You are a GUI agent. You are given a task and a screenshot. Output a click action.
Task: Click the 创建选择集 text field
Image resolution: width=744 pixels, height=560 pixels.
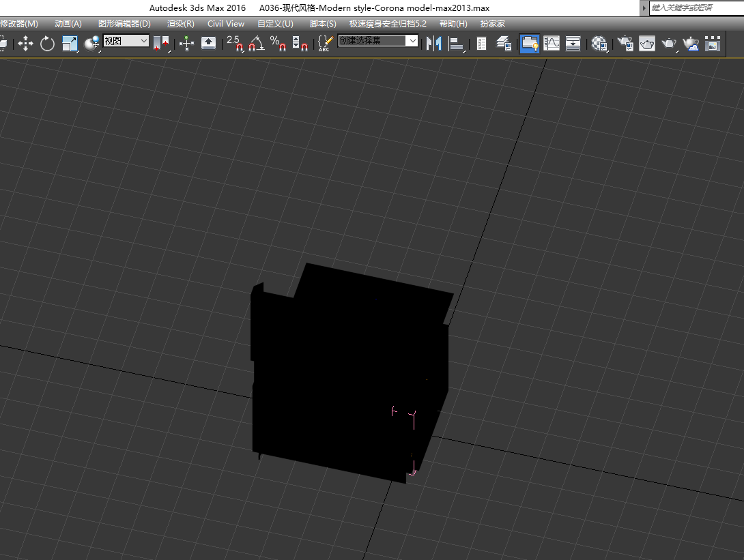pos(373,41)
